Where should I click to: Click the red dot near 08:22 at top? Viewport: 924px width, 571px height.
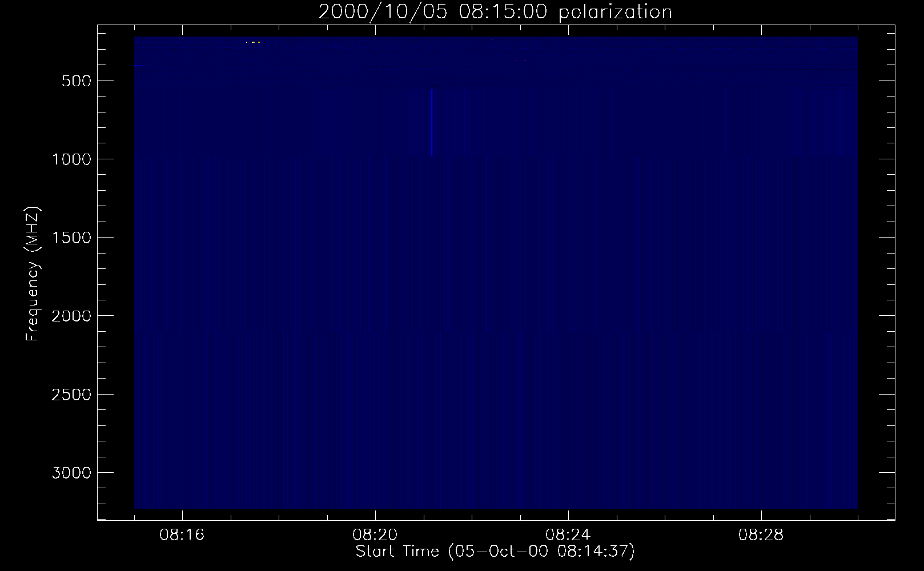(492, 39)
